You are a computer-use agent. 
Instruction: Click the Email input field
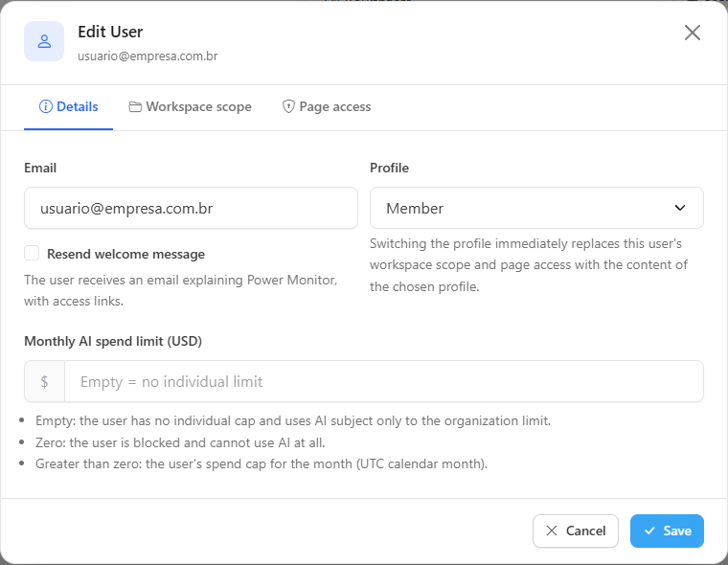click(x=191, y=208)
